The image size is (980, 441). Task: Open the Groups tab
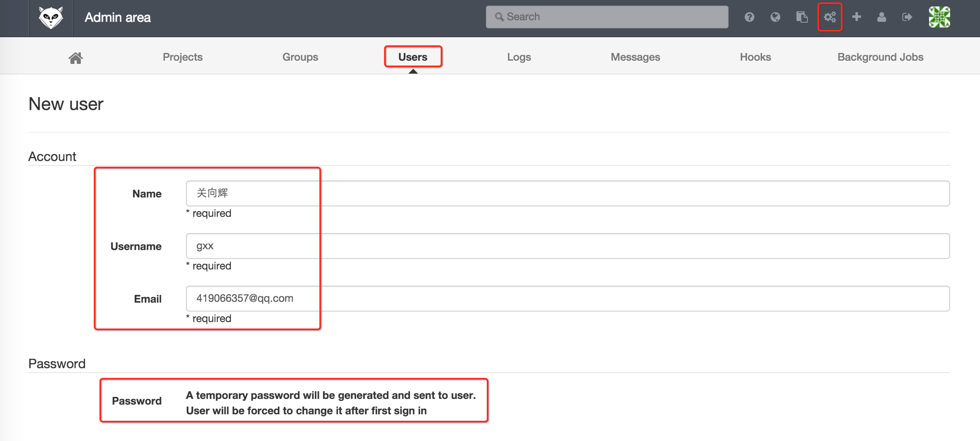pos(300,57)
